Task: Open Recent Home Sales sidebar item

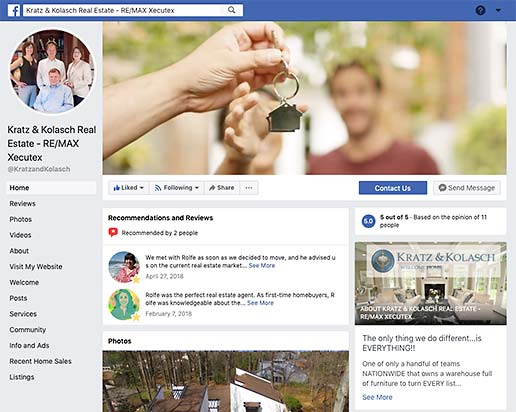Action: (40, 361)
